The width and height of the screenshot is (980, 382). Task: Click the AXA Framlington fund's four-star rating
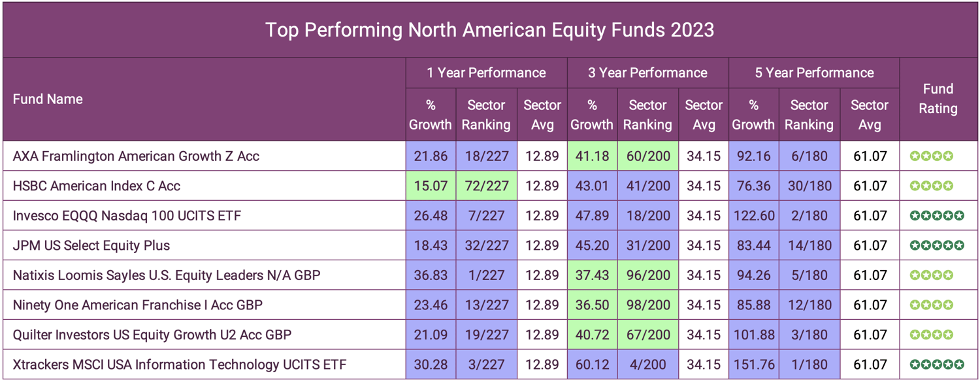(x=931, y=156)
